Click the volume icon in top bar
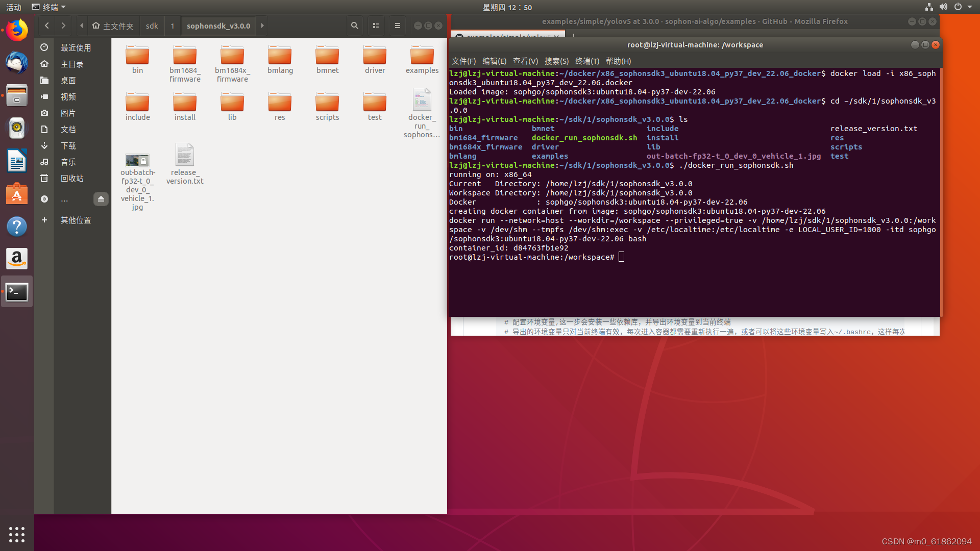Viewport: 980px width, 551px height. pyautogui.click(x=943, y=7)
